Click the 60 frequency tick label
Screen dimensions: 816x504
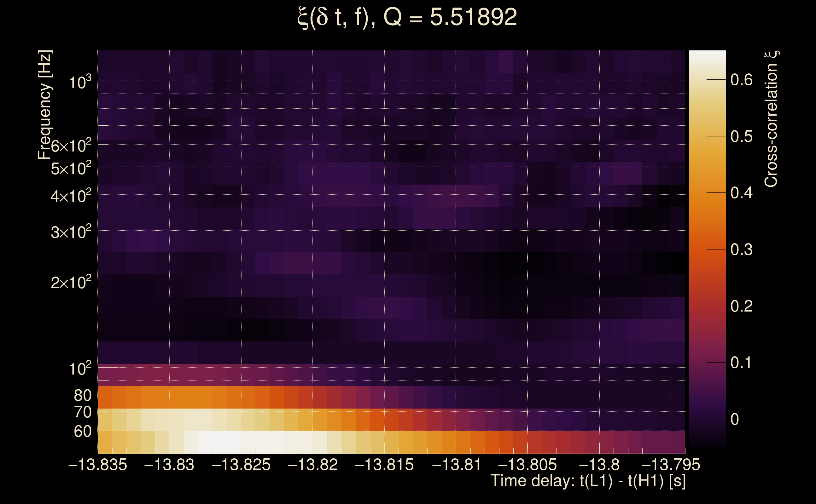(x=82, y=432)
